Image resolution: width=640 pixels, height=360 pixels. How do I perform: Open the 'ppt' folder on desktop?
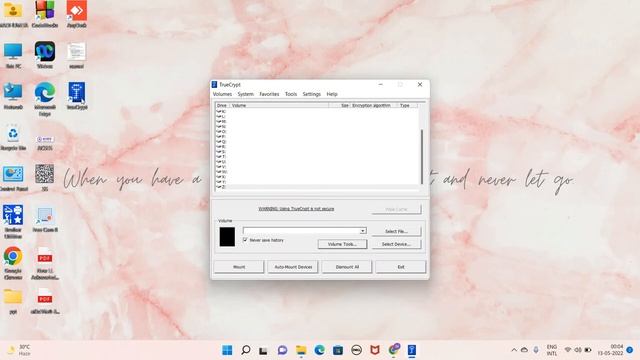point(13,301)
